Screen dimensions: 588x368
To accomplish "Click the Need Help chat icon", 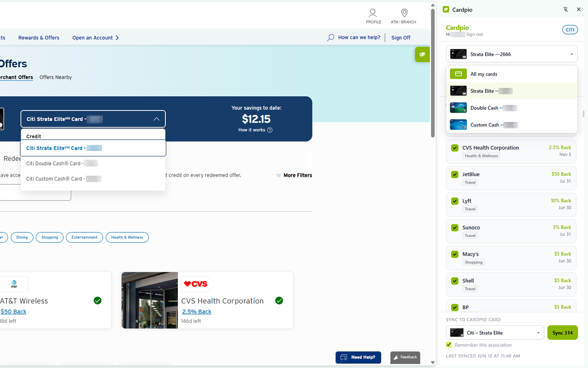I will coord(344,357).
